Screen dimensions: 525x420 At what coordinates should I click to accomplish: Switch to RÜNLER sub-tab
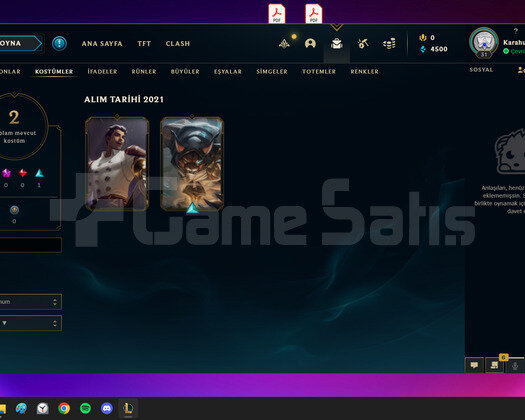tap(144, 71)
